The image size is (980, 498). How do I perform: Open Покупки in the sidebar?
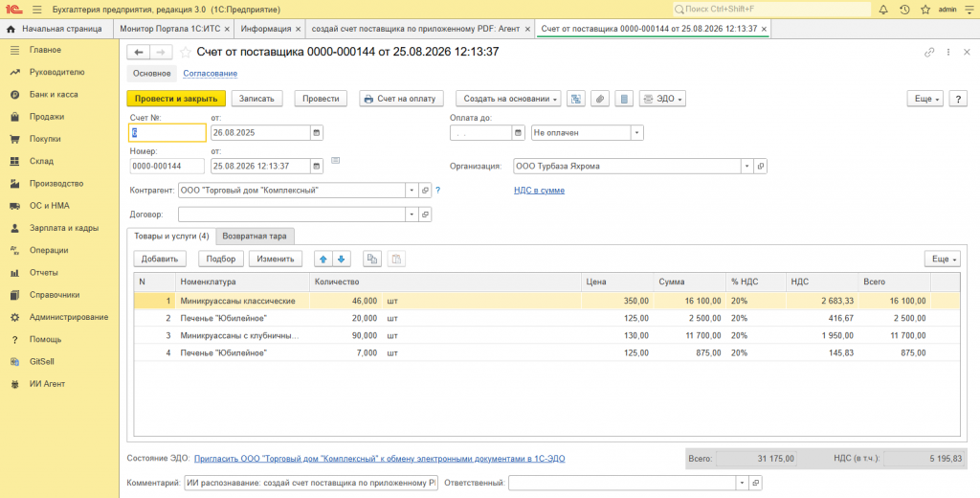point(45,139)
